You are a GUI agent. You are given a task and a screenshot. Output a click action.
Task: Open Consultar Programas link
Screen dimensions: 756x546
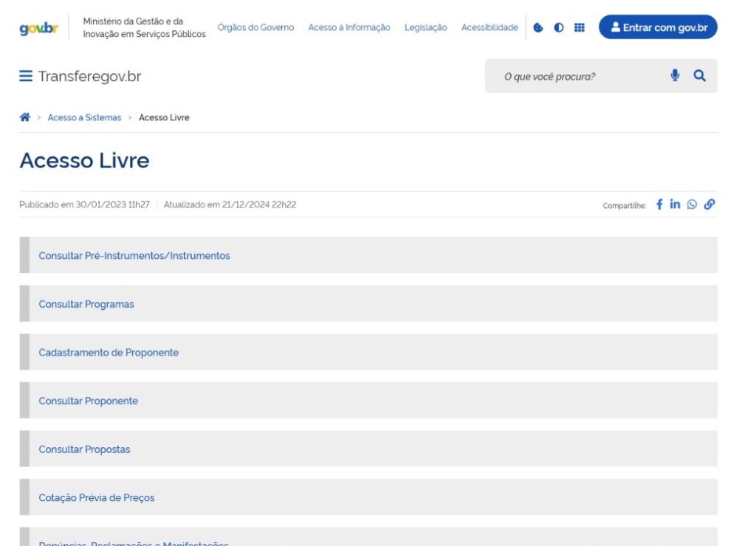[x=86, y=304]
